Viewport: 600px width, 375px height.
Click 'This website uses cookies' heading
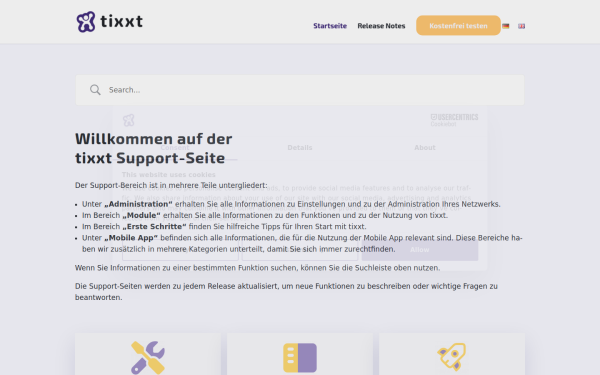[x=169, y=175]
